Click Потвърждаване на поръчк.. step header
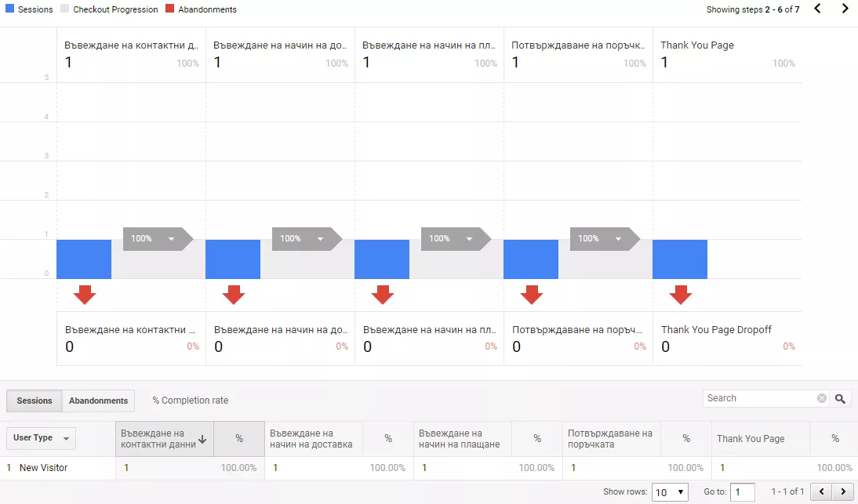This screenshot has height=504, width=858. pyautogui.click(x=578, y=45)
